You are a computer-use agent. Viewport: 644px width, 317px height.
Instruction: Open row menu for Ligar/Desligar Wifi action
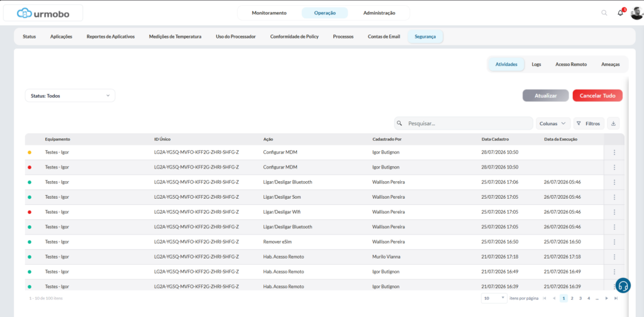(x=614, y=212)
